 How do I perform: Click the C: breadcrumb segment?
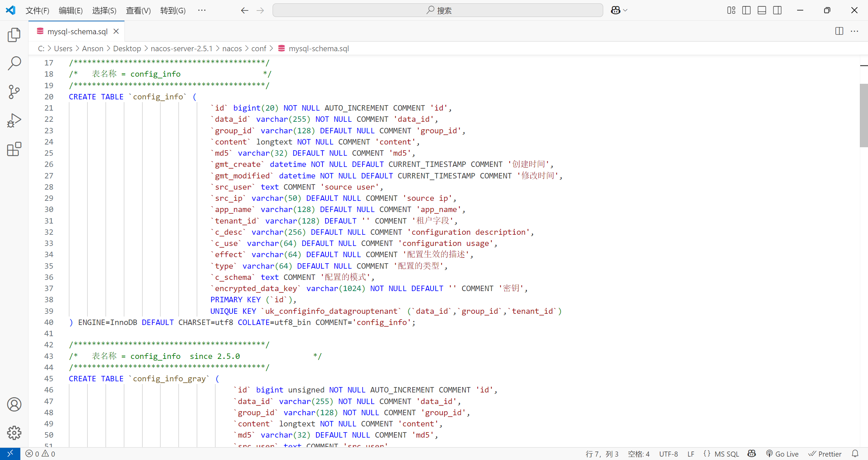coord(41,49)
